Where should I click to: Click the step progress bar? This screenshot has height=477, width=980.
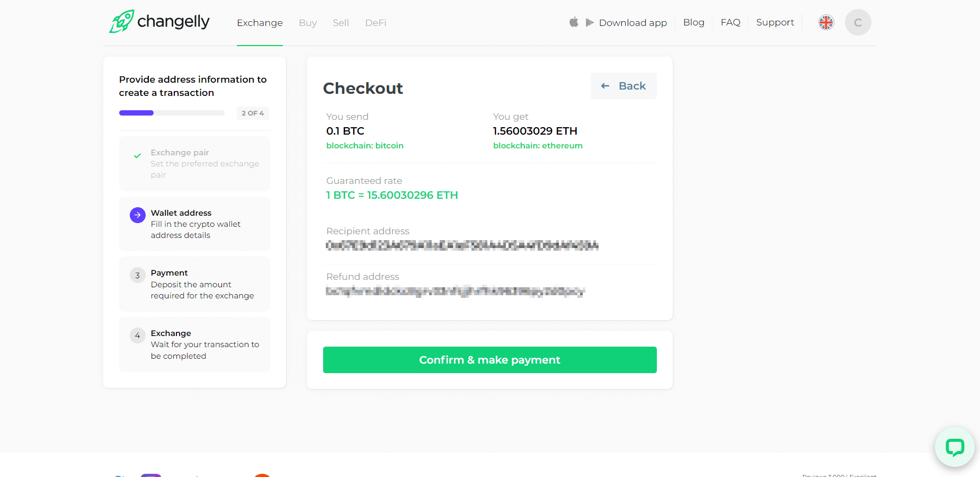172,113
